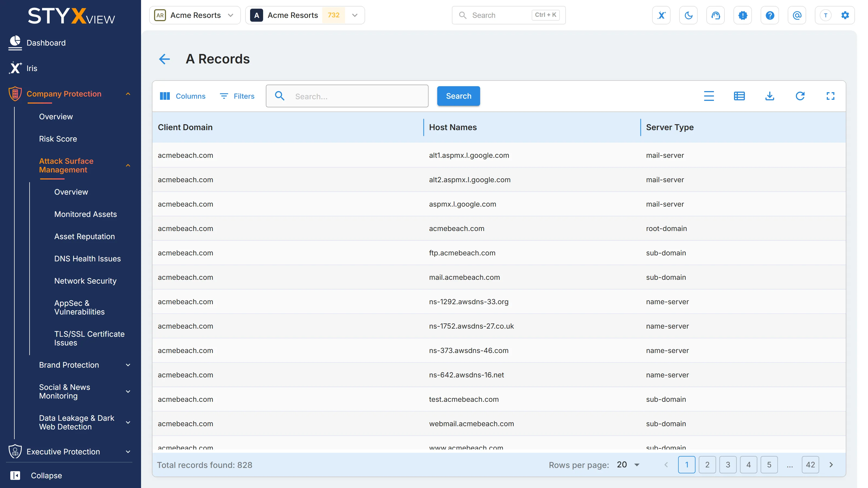
Task: Open the alerts badge icon in header
Action: click(743, 15)
